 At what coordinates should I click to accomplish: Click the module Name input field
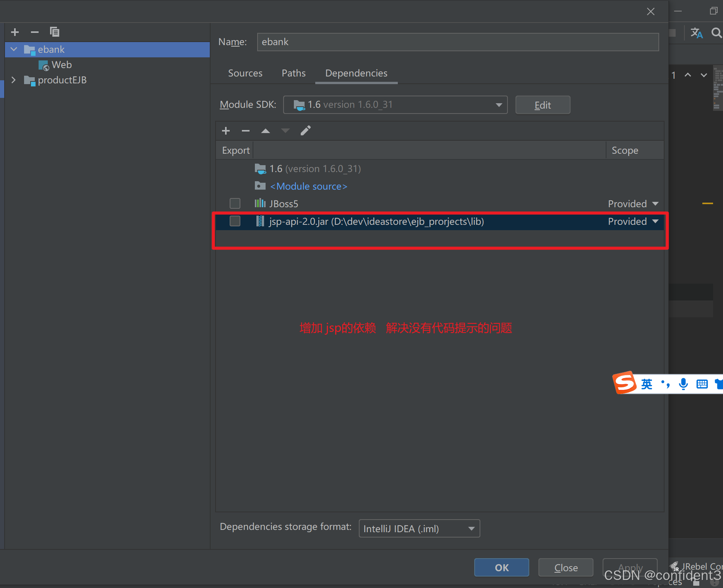(x=458, y=42)
